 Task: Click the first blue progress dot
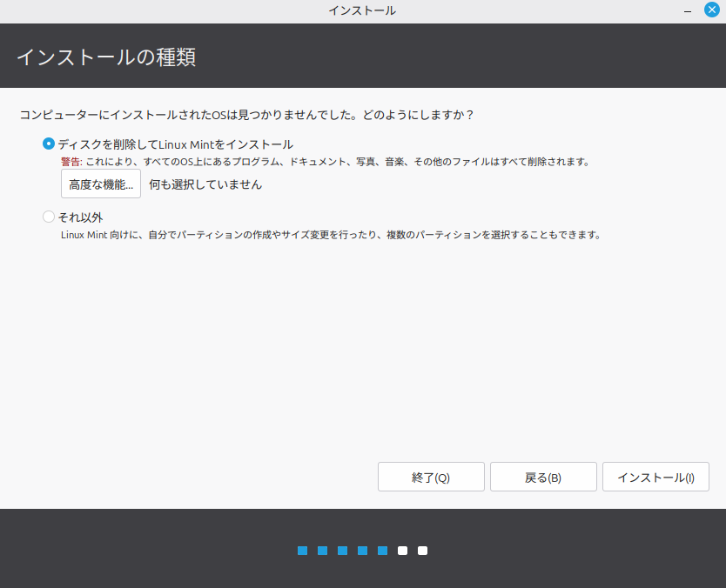[302, 551]
